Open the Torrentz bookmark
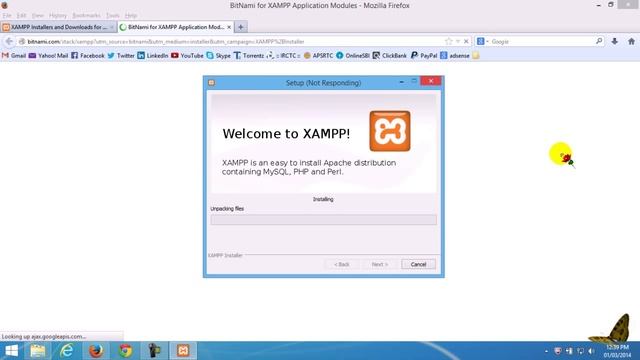This screenshot has width=640, height=360. (249, 56)
